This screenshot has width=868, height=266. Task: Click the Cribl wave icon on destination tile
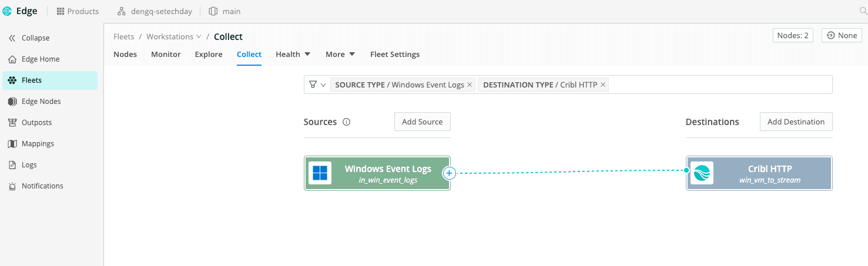(x=702, y=173)
